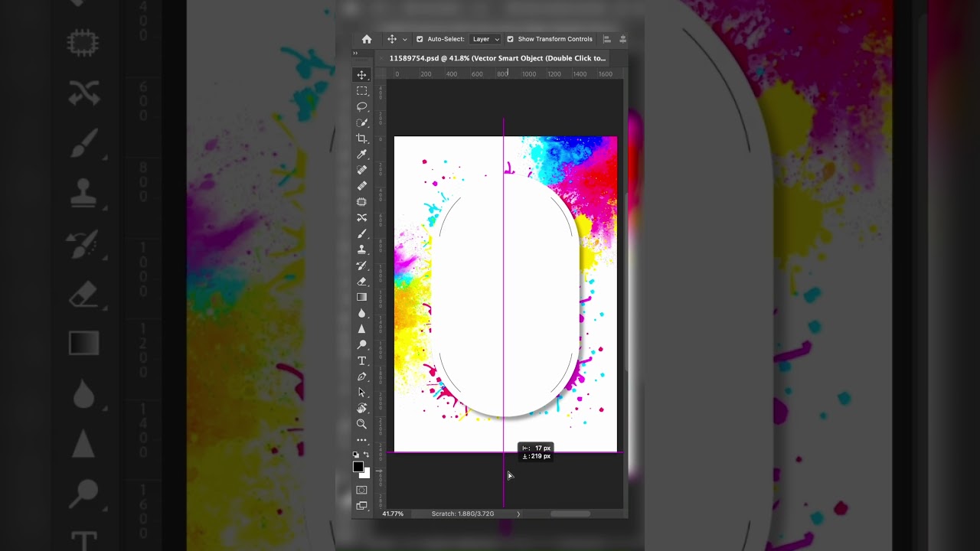Click the background white color swatch
Viewport: 980px width, 551px height.
click(x=367, y=474)
